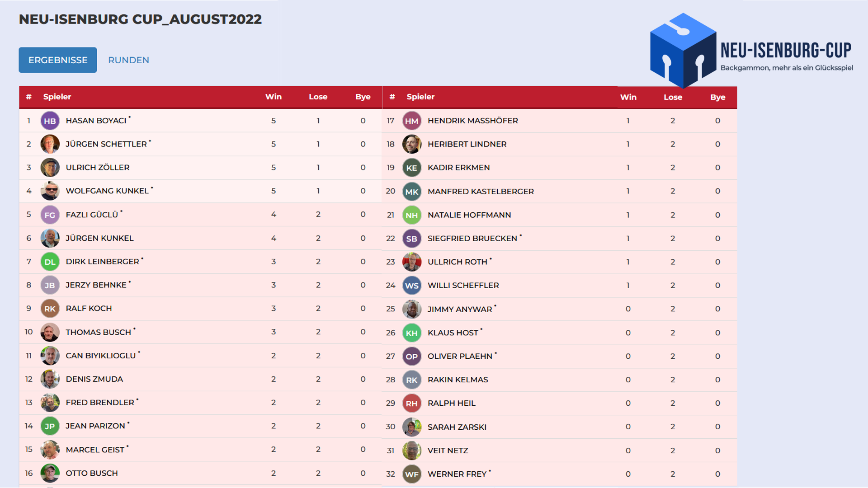Image resolution: width=868 pixels, height=488 pixels.
Task: Click Jerzy Behnke's JB avatar icon
Action: point(50,286)
